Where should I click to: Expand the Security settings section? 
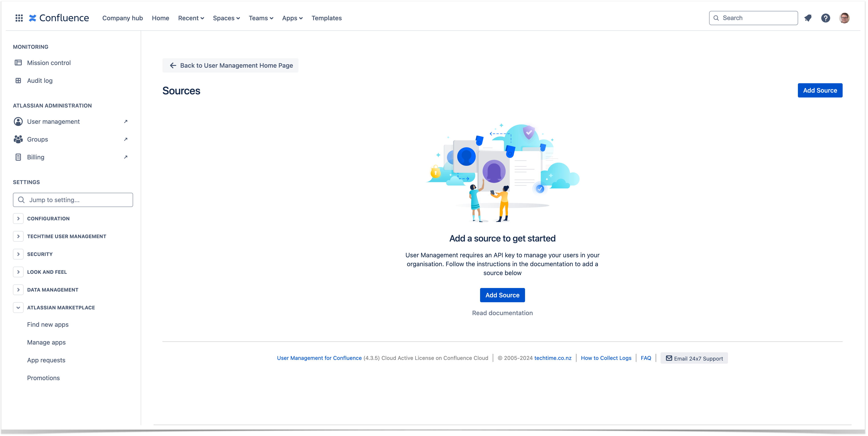18,254
